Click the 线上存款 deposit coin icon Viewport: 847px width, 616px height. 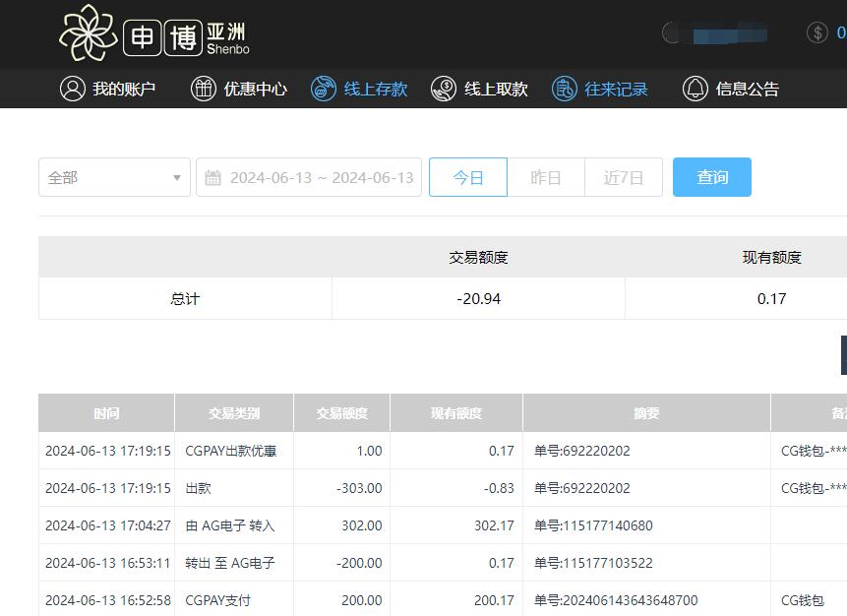point(324,88)
